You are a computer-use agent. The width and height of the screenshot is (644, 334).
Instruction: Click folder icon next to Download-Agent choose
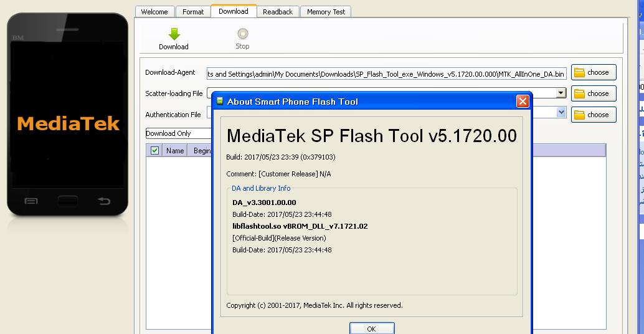pyautogui.click(x=579, y=73)
